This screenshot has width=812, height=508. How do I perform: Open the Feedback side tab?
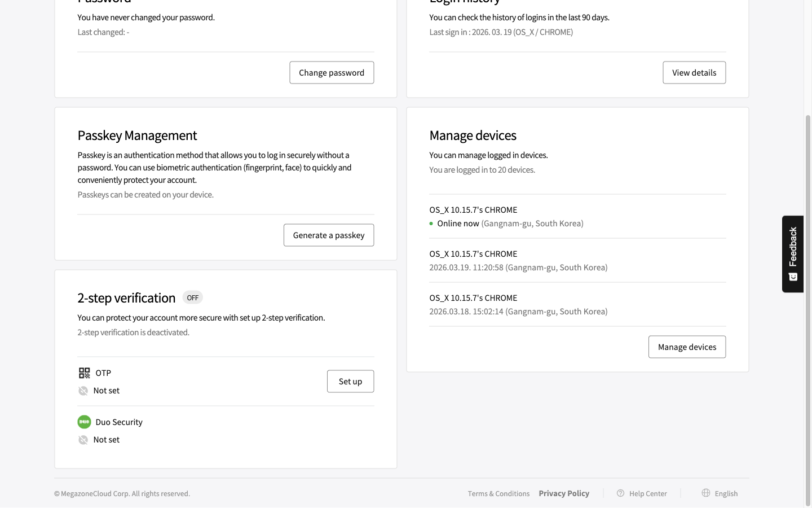pyautogui.click(x=793, y=247)
